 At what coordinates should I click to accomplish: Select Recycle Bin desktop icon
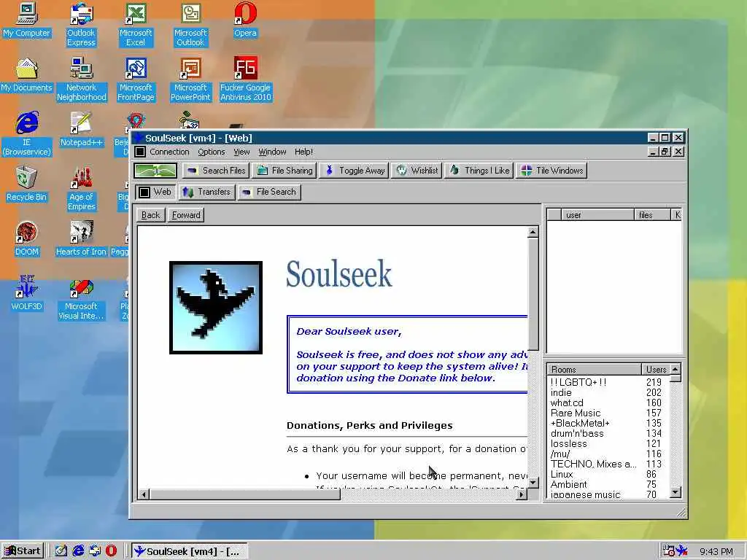click(x=27, y=184)
